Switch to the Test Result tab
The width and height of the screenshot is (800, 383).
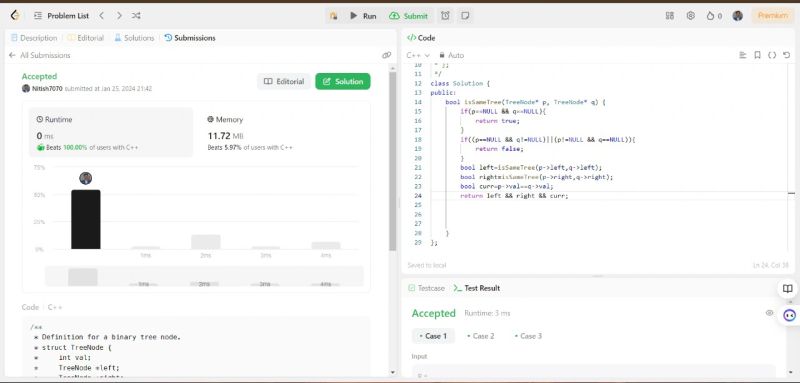[x=477, y=288]
